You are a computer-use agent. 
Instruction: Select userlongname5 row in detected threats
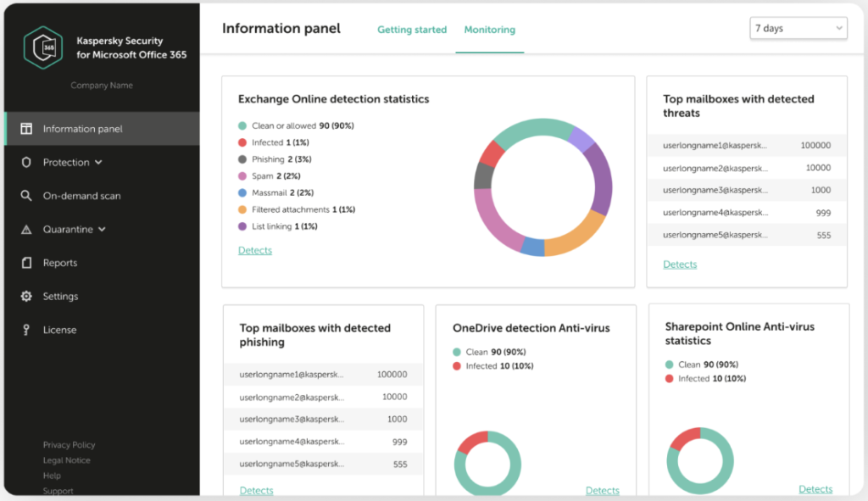click(x=747, y=235)
